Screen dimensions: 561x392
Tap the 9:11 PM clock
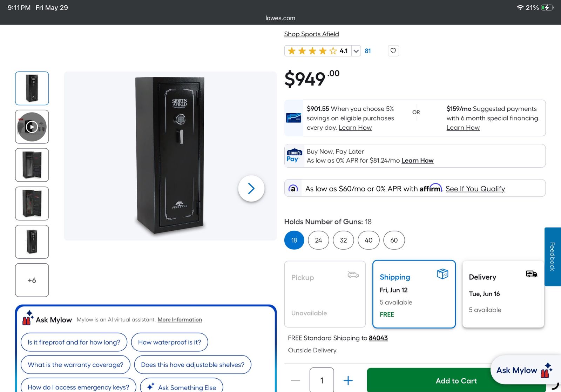coord(19,7)
